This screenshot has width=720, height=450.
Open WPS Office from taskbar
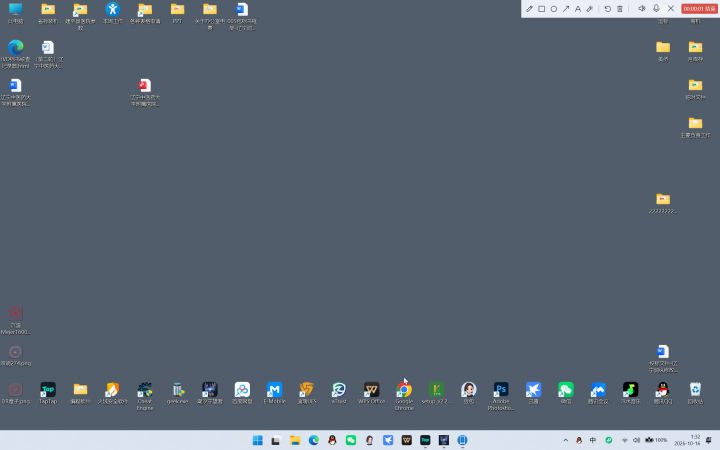(406, 440)
